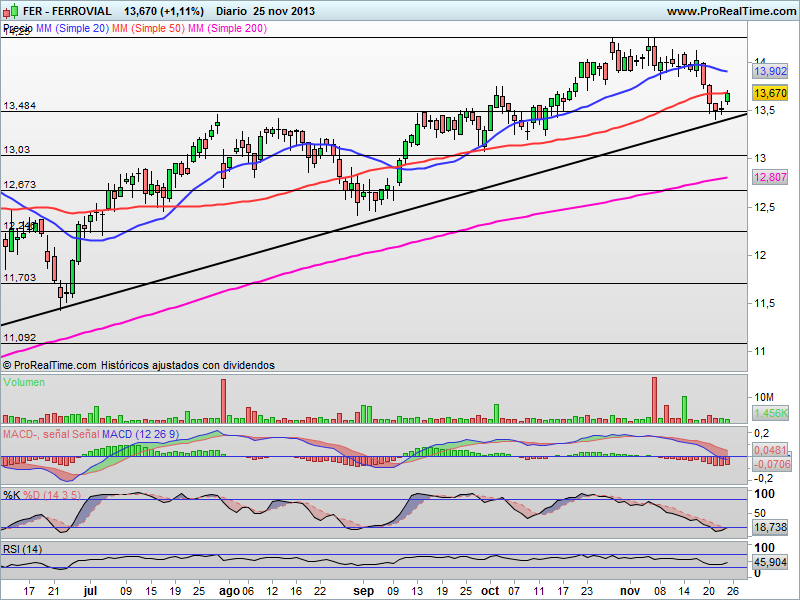Click the nov month label on date axis
800x600 pixels.
(x=630, y=591)
